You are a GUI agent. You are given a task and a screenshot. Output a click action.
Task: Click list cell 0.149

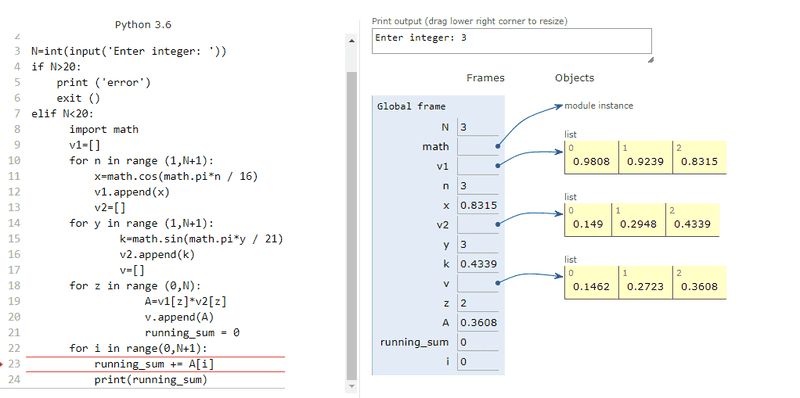coord(588,220)
